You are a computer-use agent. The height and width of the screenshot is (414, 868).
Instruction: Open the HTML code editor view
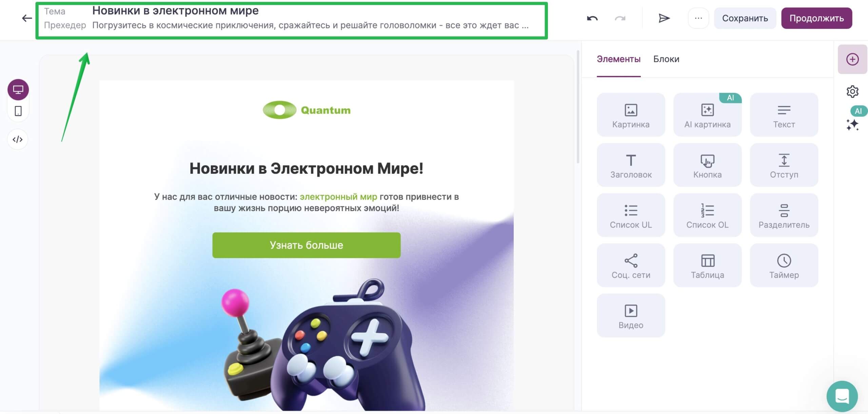pos(18,139)
